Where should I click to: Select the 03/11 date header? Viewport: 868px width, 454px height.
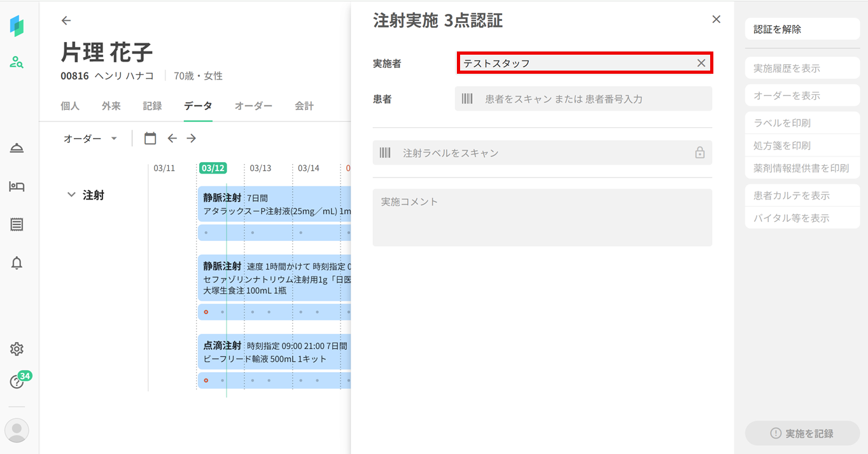(164, 168)
